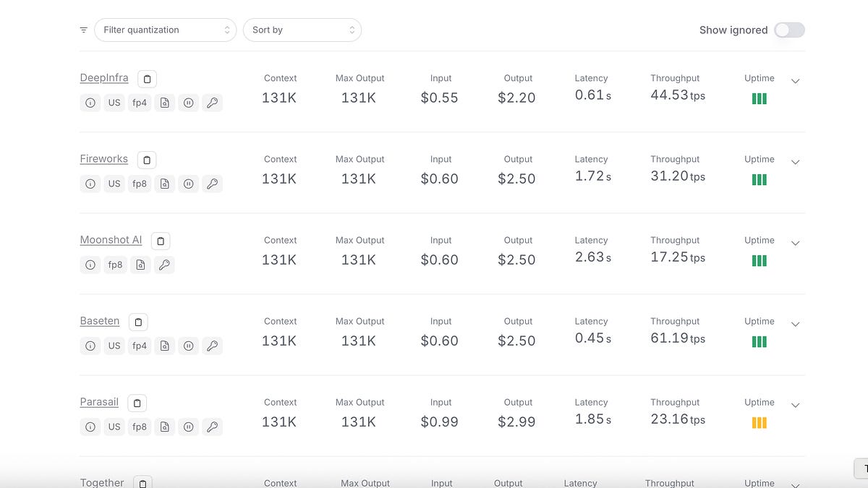Click Baseten's green uptime bars
The height and width of the screenshot is (488, 868).
(x=759, y=342)
